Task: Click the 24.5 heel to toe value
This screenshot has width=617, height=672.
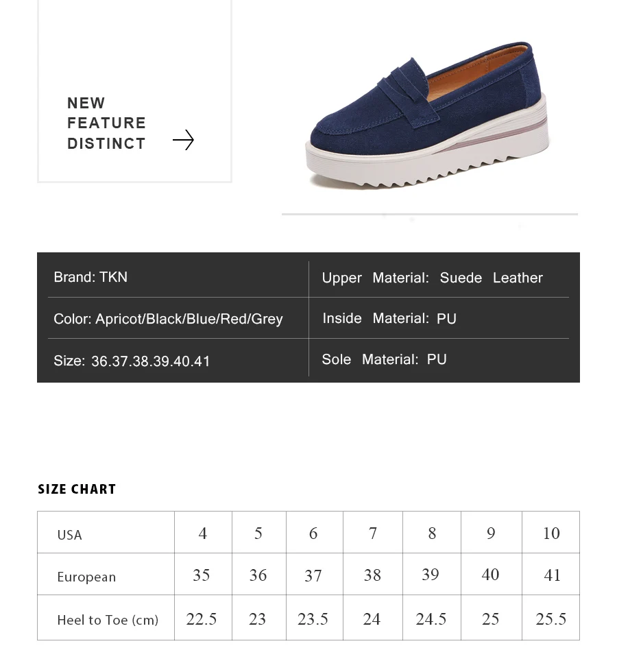Action: [431, 619]
